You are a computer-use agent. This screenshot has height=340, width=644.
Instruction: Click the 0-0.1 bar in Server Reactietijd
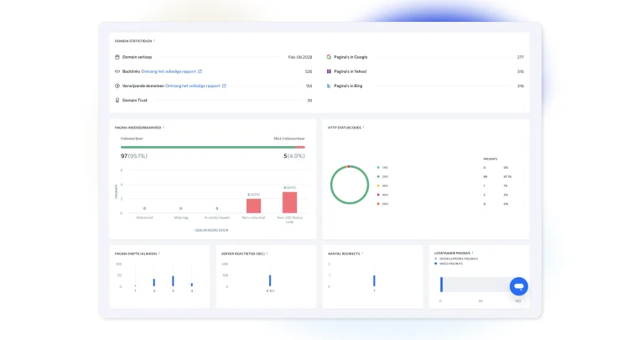coord(270,280)
